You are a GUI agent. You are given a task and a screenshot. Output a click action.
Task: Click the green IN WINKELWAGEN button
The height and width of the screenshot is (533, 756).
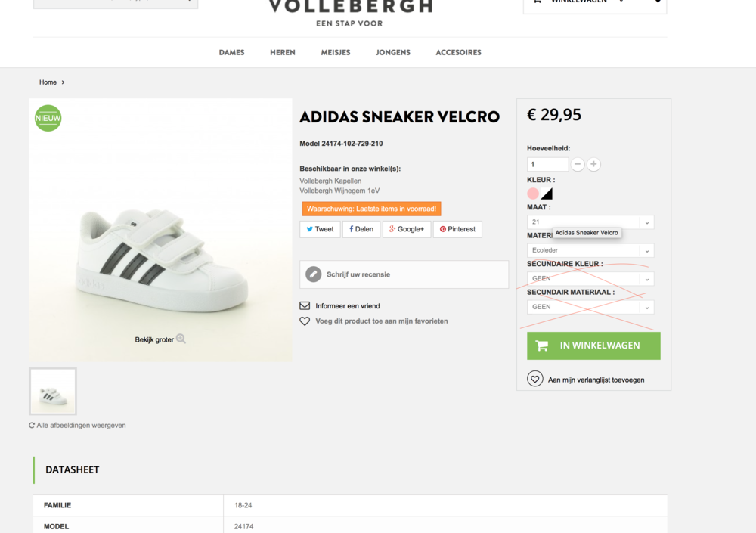coord(593,345)
